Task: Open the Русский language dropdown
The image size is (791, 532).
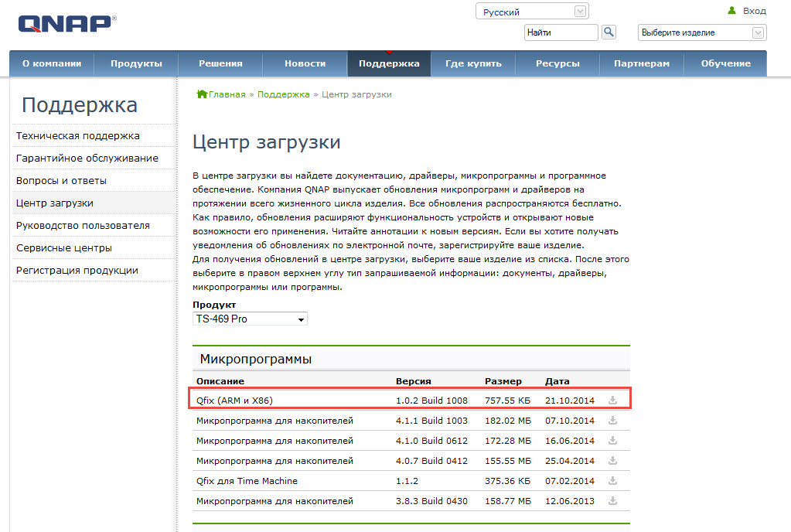Action: 532,12
